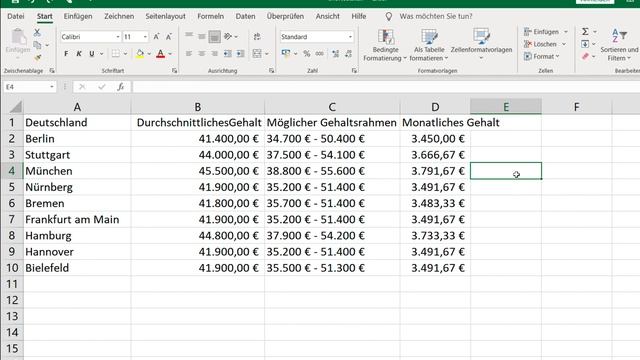Image resolution: width=640 pixels, height=360 pixels.
Task: Click merge and center cells icon
Action: coord(257,53)
